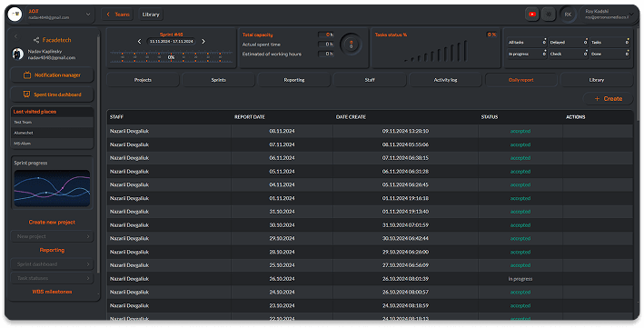Go to previous sprint arrow

[x=139, y=41]
